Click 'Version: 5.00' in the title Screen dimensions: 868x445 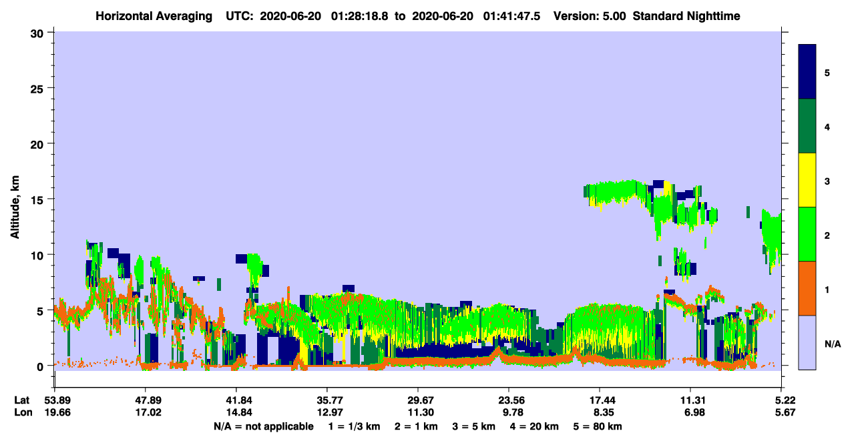[590, 16]
